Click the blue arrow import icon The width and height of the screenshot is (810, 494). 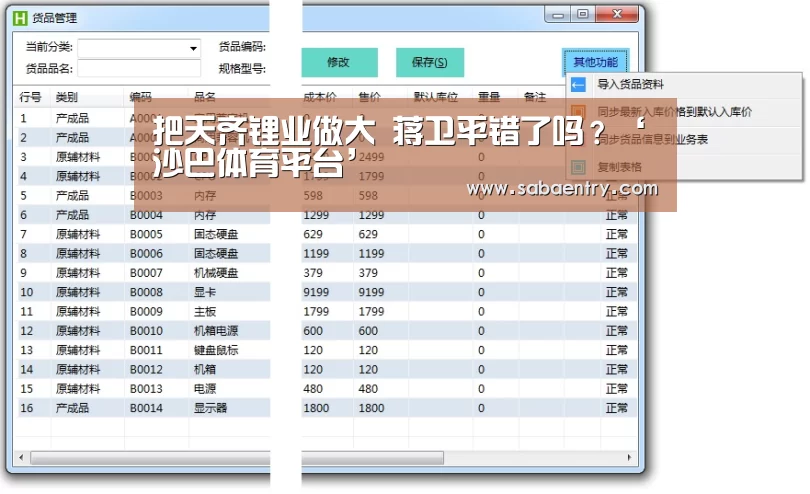pyautogui.click(x=578, y=85)
